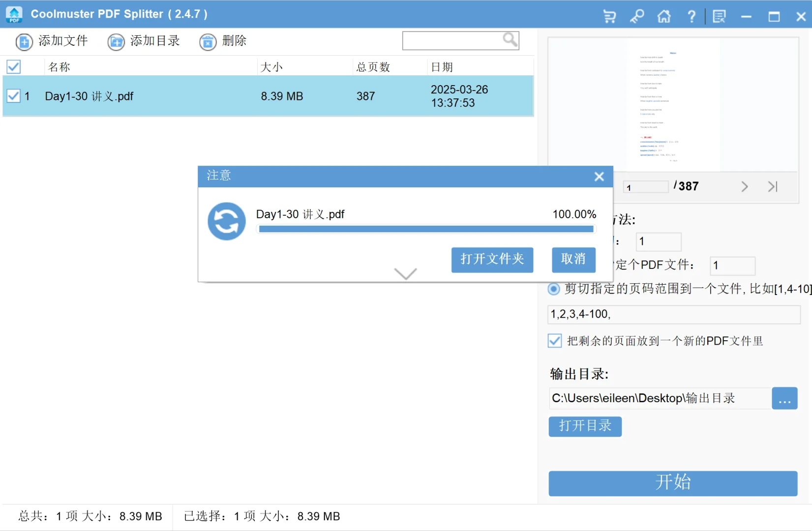Toggle the select-all checkbox in header
Image resolution: width=812 pixels, height=531 pixels.
[x=14, y=66]
